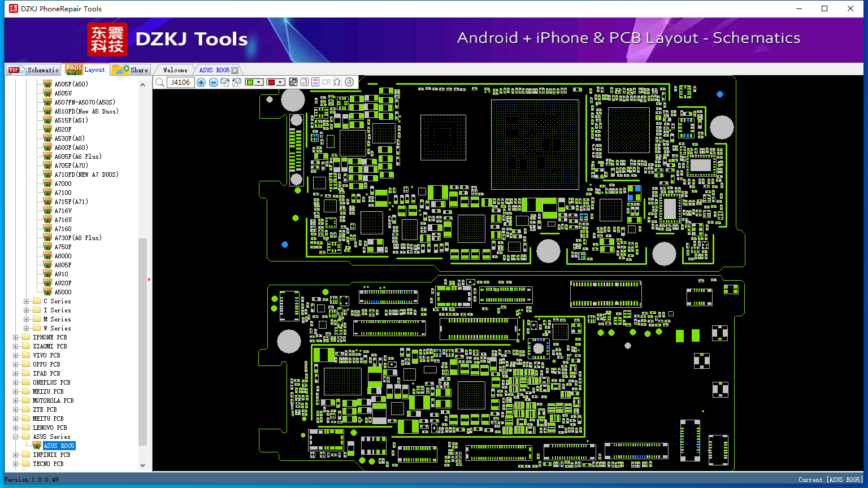Select the ASUS ROG5 document tab

point(214,70)
